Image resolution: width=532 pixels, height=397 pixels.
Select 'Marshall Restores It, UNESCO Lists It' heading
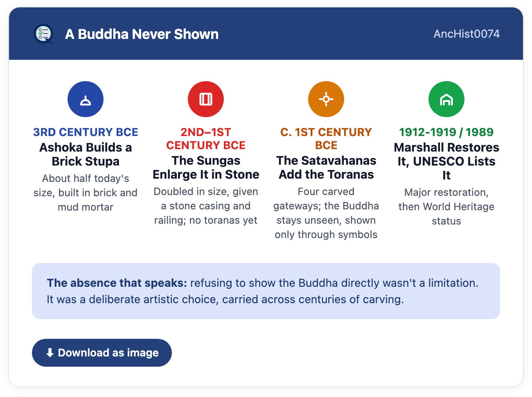(446, 161)
